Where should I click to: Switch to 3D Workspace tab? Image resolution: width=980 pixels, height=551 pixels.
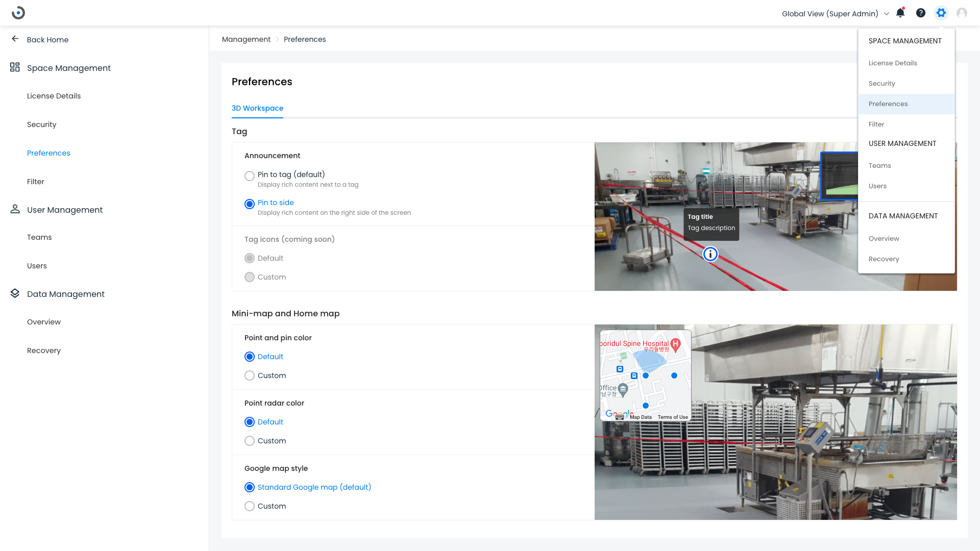coord(257,108)
